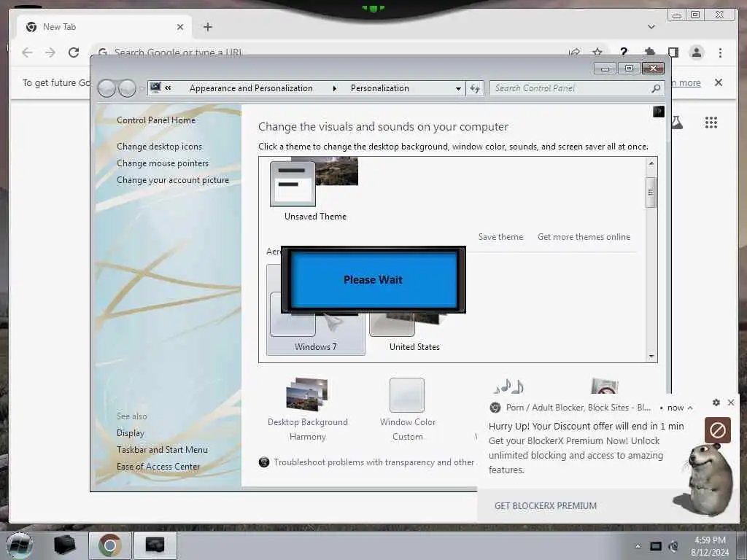Click the Control Panel forward button

127,88
